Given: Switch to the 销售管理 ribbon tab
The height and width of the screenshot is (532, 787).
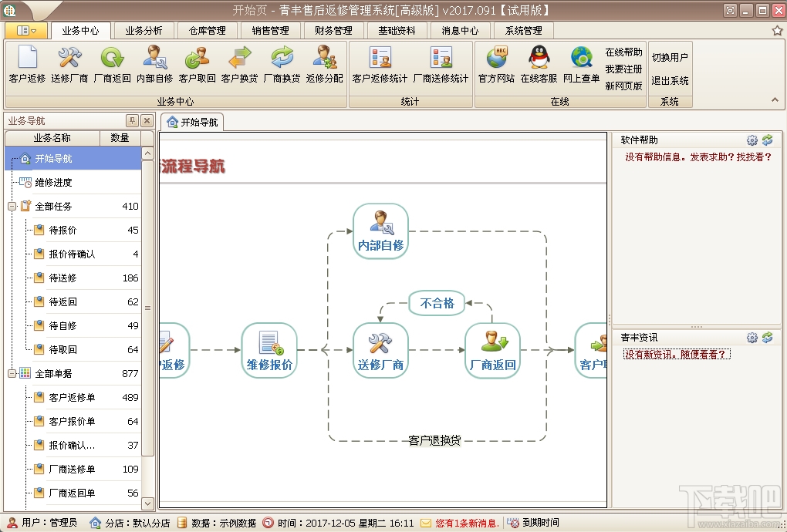Looking at the screenshot, I should tap(270, 31).
